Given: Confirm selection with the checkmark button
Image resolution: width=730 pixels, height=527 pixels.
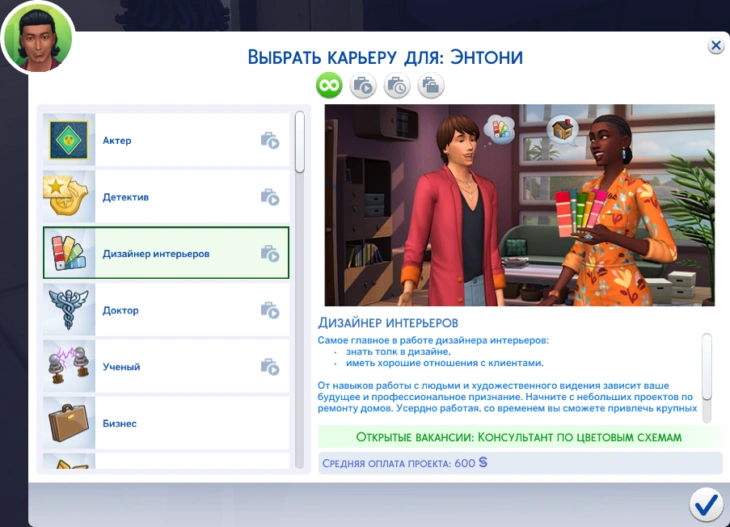Looking at the screenshot, I should [706, 501].
